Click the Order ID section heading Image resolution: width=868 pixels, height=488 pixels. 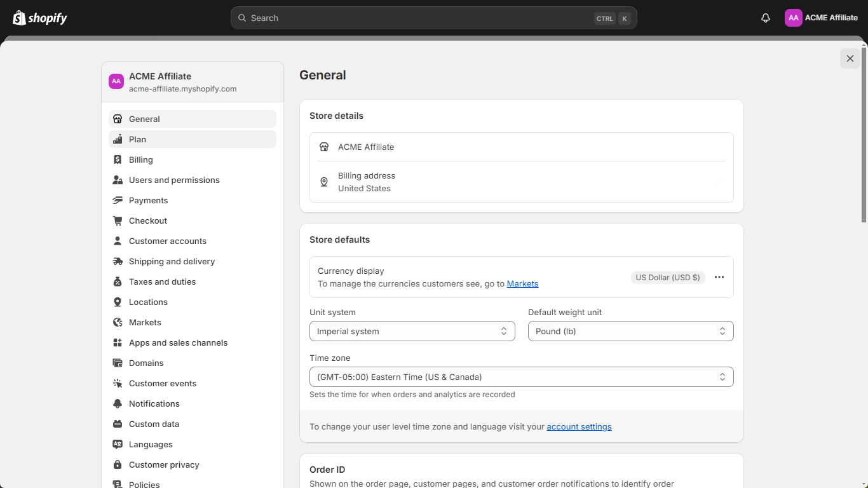(327, 470)
